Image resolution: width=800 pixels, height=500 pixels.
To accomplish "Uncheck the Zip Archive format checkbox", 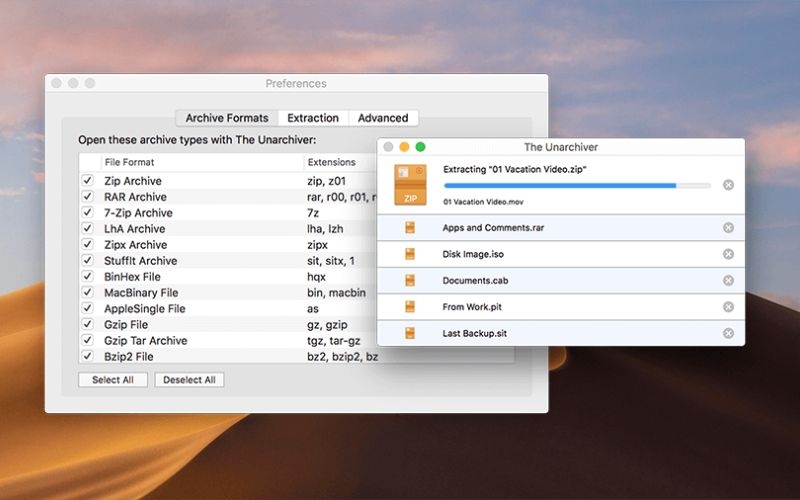I will click(88, 181).
